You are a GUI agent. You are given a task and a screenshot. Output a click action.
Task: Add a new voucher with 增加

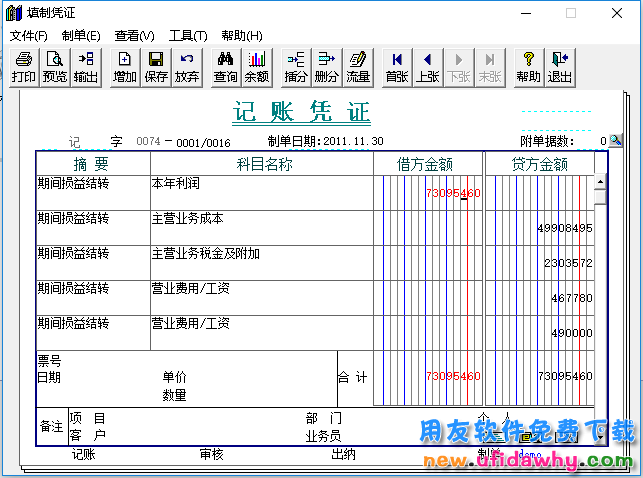[124, 67]
